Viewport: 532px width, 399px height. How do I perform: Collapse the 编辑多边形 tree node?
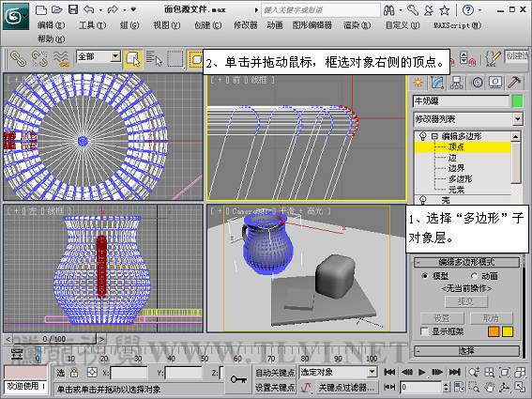435,136
